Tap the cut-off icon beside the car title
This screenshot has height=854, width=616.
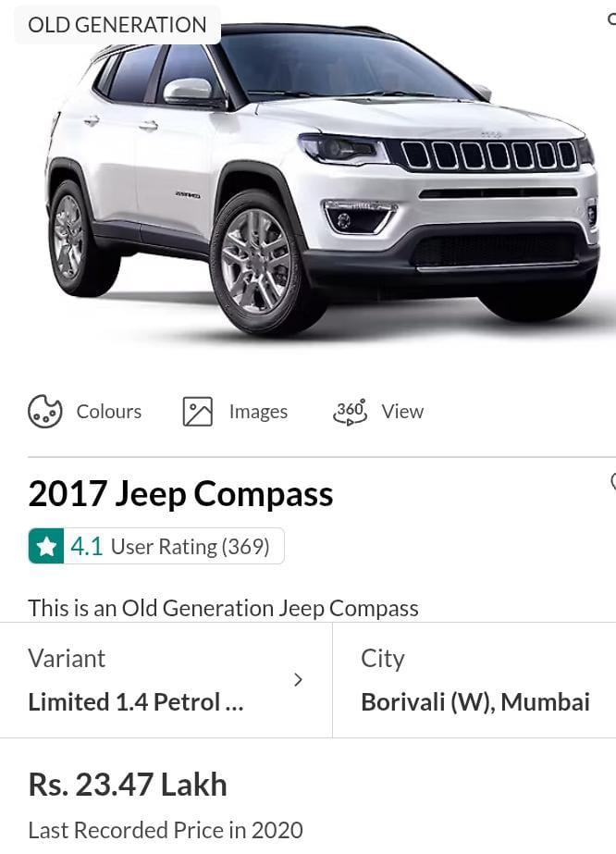pyautogui.click(x=612, y=481)
